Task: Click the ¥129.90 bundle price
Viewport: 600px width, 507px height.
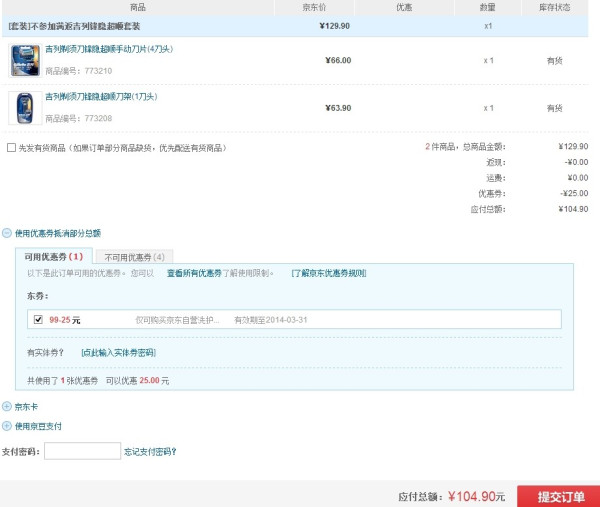Action: click(335, 26)
